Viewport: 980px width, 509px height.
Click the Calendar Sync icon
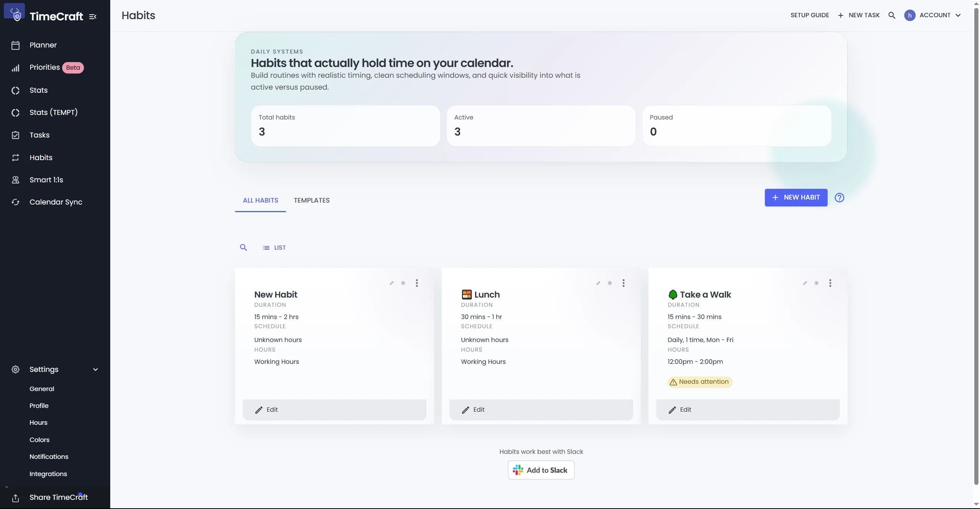tap(15, 202)
